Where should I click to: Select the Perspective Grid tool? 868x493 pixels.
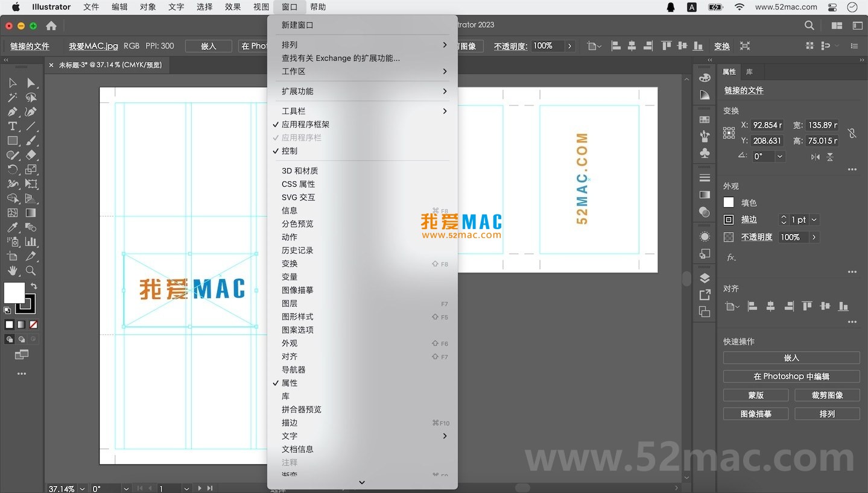(31, 198)
